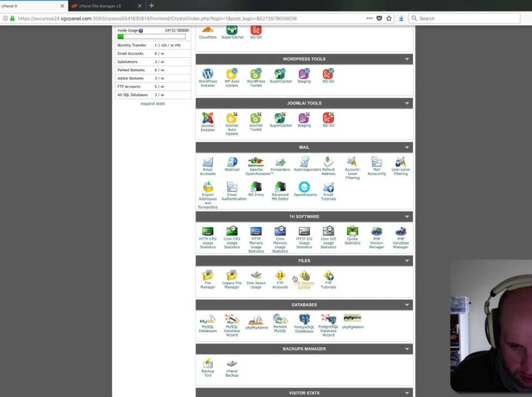The height and width of the screenshot is (397, 532).
Task: Click the "expand stats" link
Action: pos(153,103)
